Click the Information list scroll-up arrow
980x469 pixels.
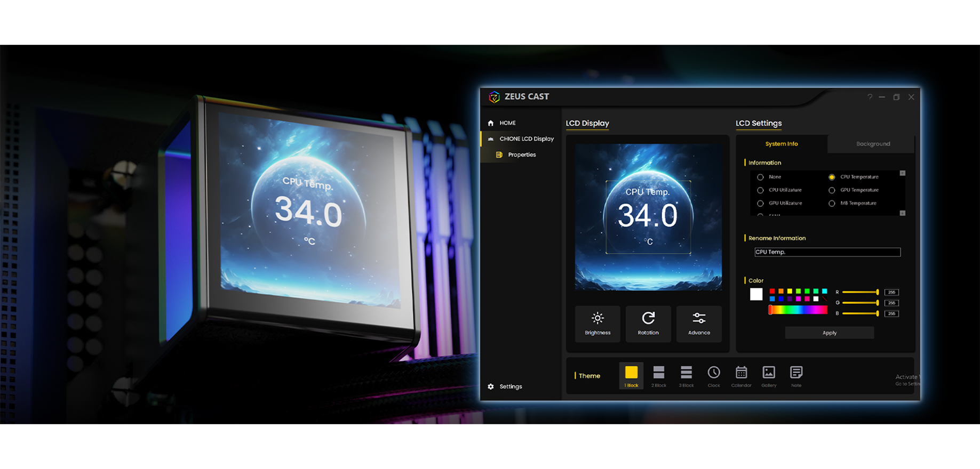903,173
